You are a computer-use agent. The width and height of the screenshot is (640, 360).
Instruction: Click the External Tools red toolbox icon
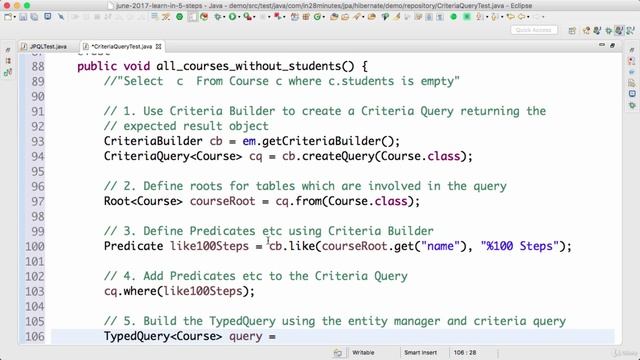click(x=277, y=17)
